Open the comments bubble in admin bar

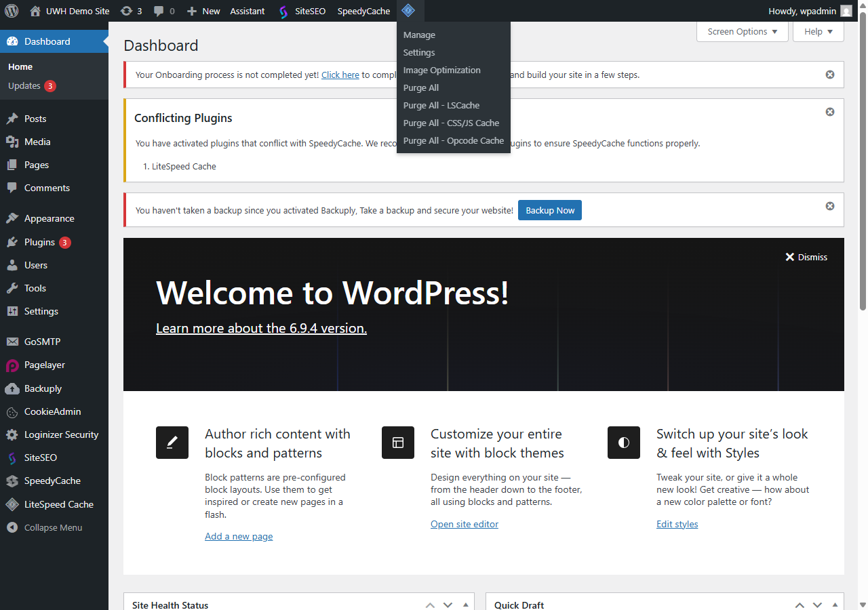(x=163, y=11)
